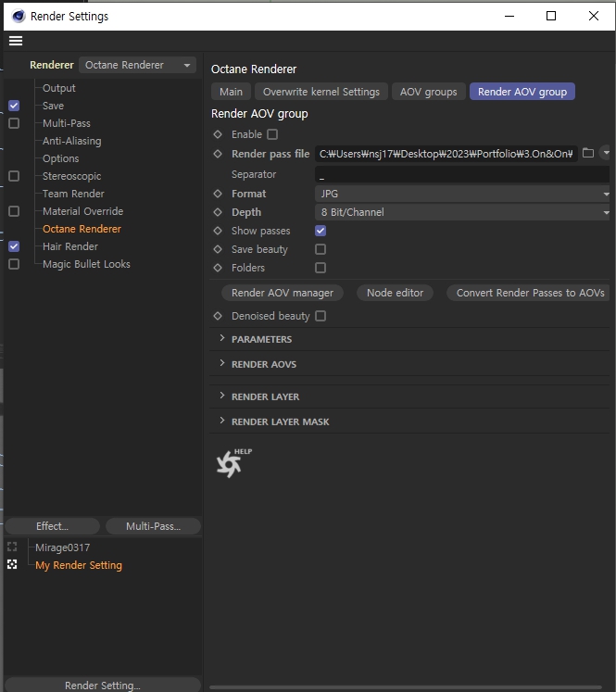Click the Multi-Pass... button
This screenshot has width=616, height=692.
click(x=153, y=526)
